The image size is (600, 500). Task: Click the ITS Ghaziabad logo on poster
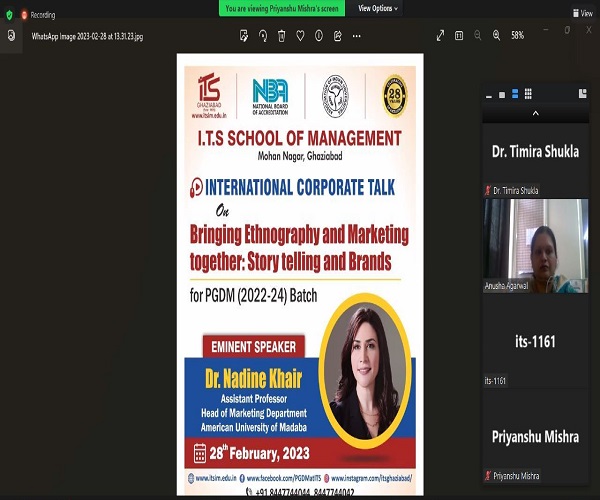point(209,96)
